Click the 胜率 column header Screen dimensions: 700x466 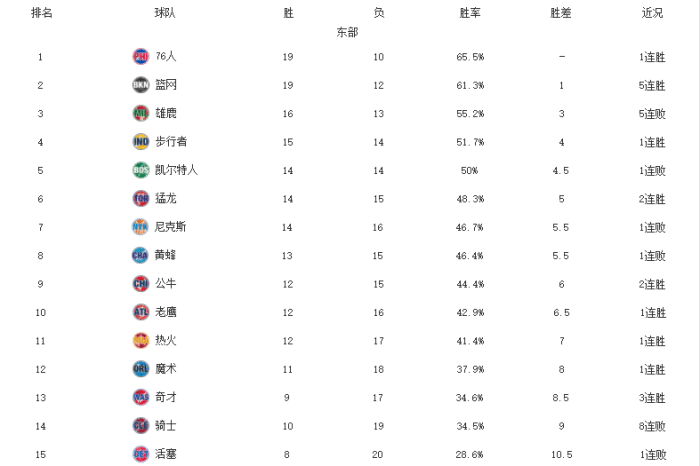tap(470, 13)
